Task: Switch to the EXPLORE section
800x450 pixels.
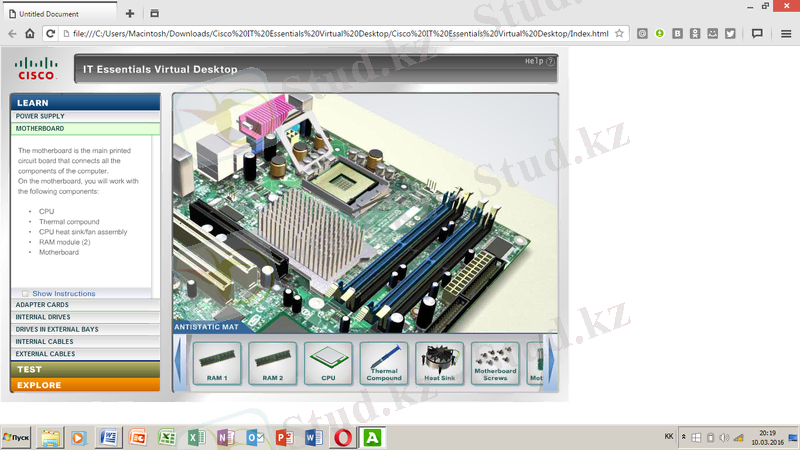Action: click(85, 385)
